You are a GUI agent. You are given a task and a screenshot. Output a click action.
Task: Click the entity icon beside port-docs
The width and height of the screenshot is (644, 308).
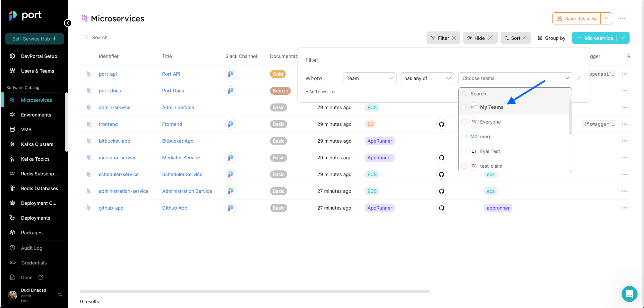tap(88, 91)
